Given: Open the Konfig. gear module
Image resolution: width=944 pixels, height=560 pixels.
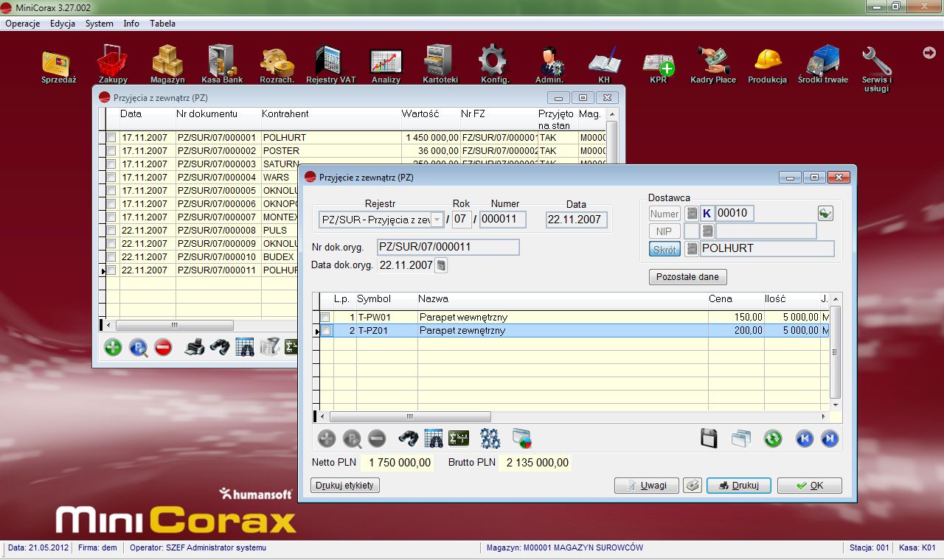Looking at the screenshot, I should (x=494, y=65).
